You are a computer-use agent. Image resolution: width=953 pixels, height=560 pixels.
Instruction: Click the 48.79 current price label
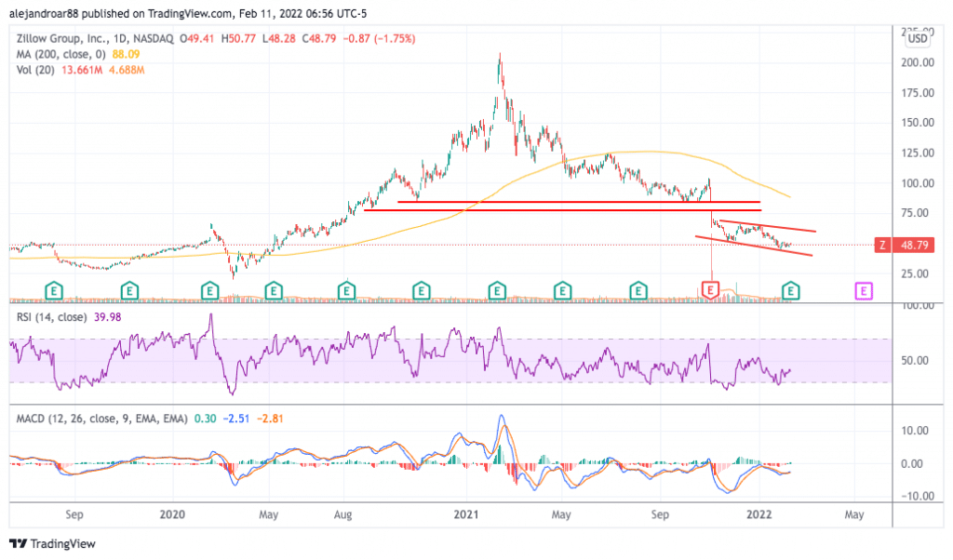tap(915, 246)
